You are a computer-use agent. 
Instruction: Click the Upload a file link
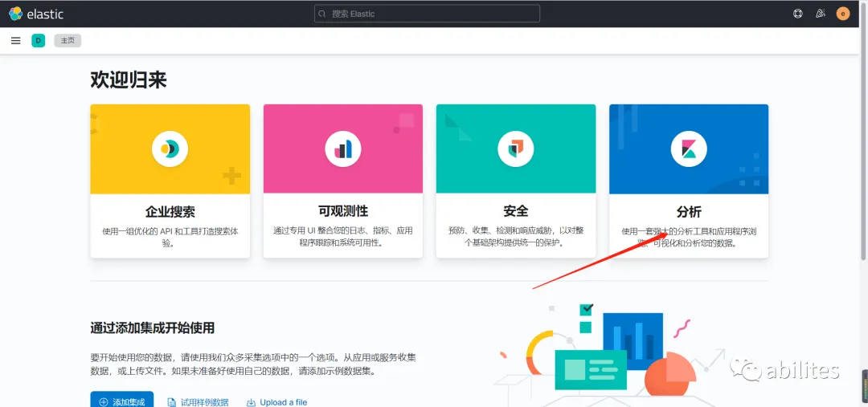[x=276, y=402]
